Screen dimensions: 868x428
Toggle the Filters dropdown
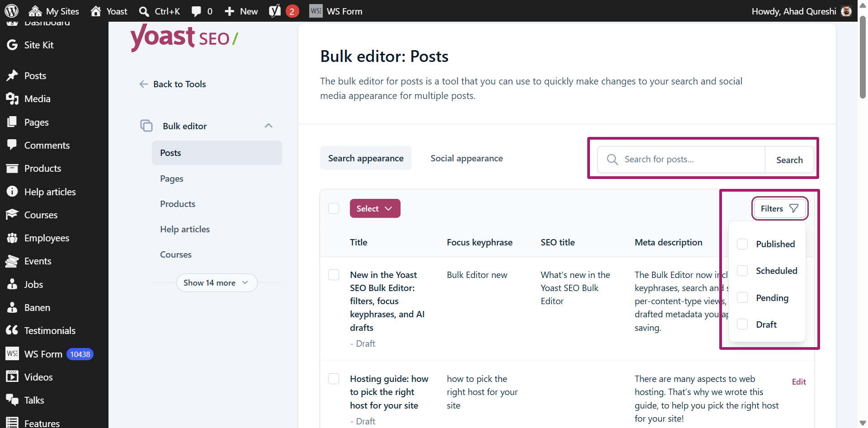[780, 208]
